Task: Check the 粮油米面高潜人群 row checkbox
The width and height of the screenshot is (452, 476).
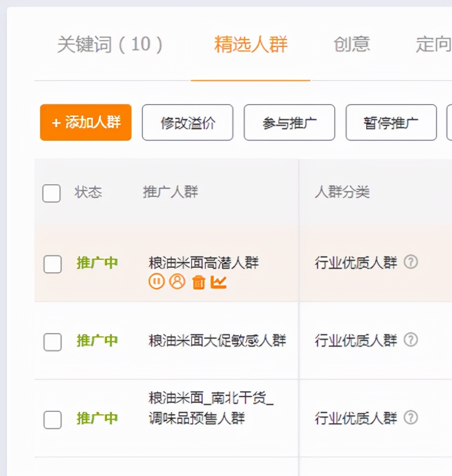Action: pyautogui.click(x=52, y=265)
